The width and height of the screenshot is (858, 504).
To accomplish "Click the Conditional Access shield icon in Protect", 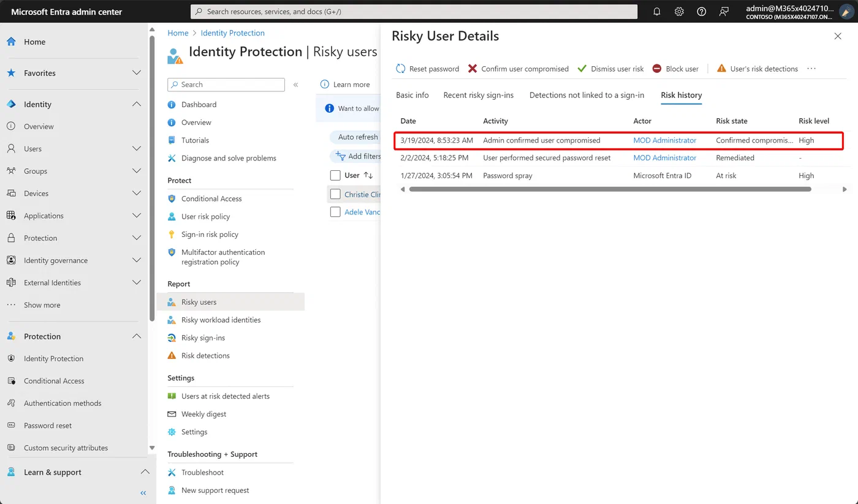I will pos(172,198).
